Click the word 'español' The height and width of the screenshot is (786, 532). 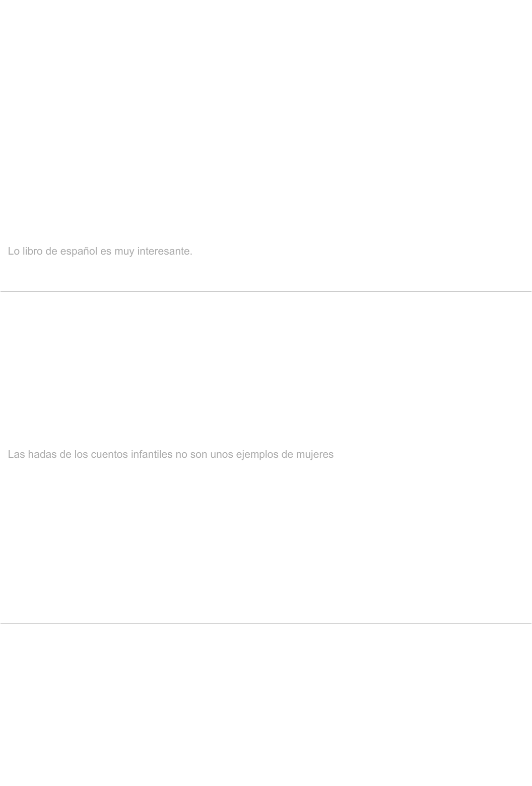79,252
